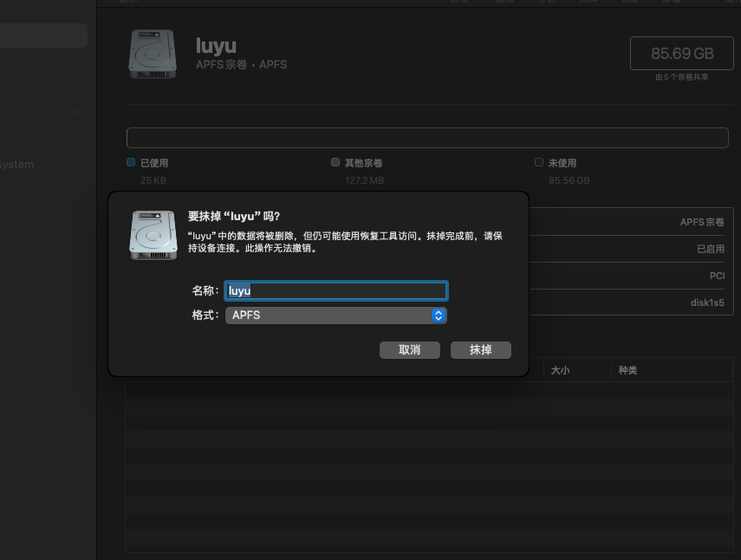The height and width of the screenshot is (560, 741).
Task: Select the System item in the sidebar
Action: tap(16, 165)
